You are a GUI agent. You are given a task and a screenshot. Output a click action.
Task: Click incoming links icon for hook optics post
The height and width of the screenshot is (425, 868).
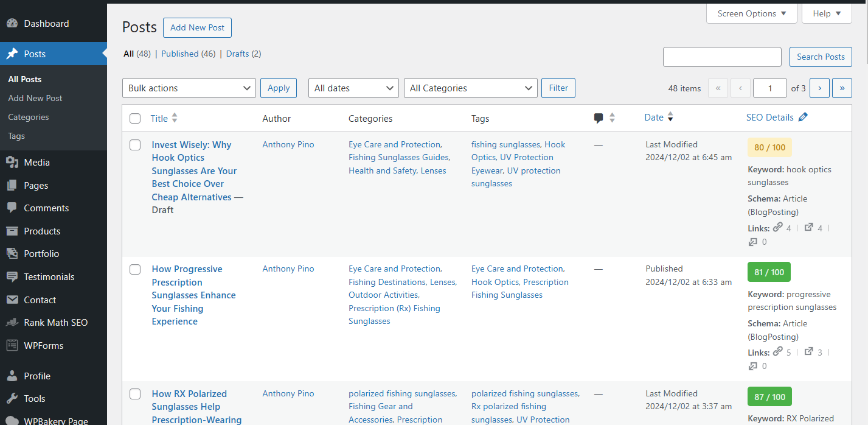click(753, 242)
